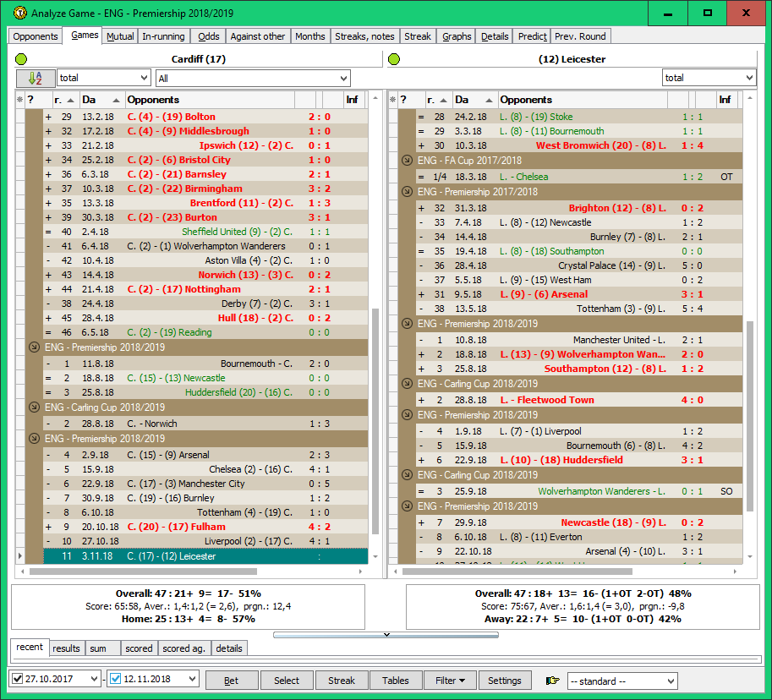Click the green status circle next to Leicester
Image resolution: width=772 pixels, height=700 pixels.
[x=392, y=58]
